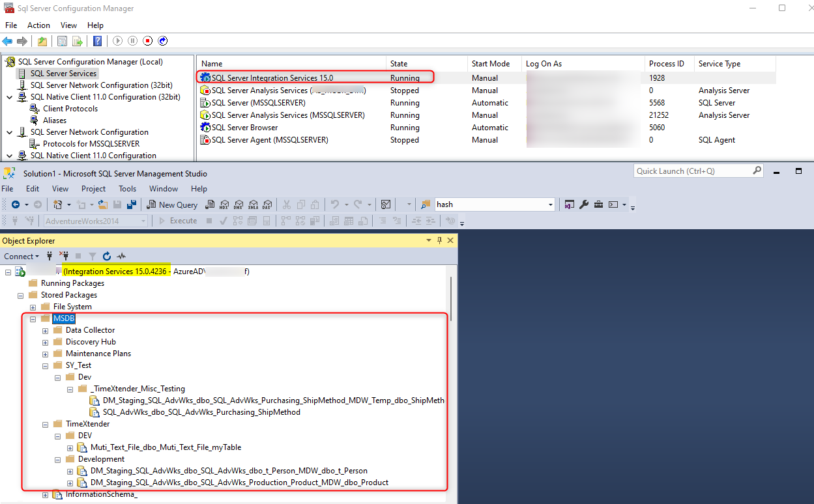The height and width of the screenshot is (504, 814).
Task: Click Connect Object Explorer plug icon
Action: 50,256
